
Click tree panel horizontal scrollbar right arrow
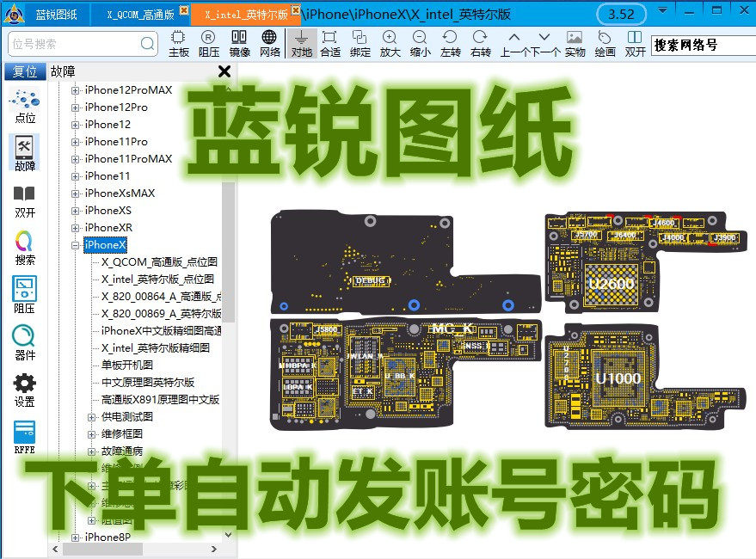coord(214,549)
